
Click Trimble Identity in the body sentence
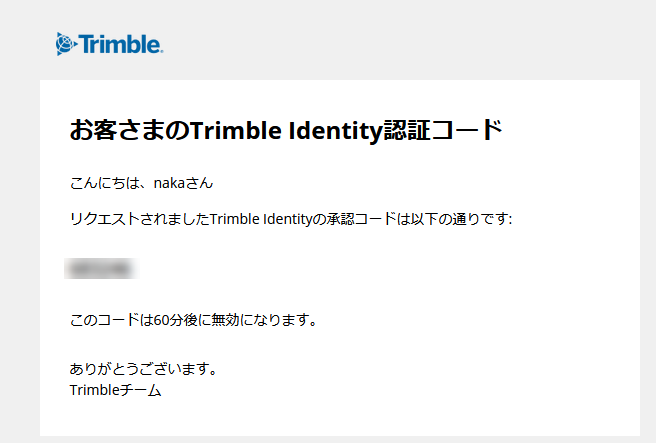(261, 219)
